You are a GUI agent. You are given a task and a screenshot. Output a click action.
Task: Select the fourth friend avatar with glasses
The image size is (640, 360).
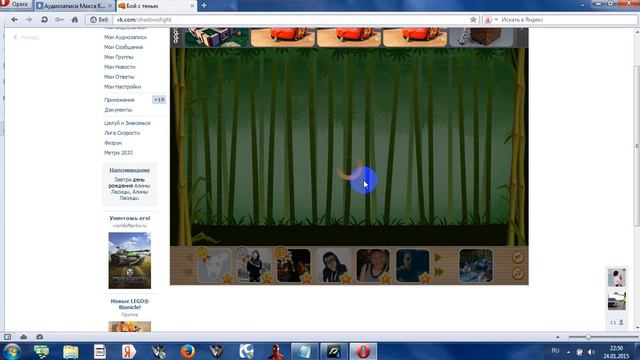333,265
